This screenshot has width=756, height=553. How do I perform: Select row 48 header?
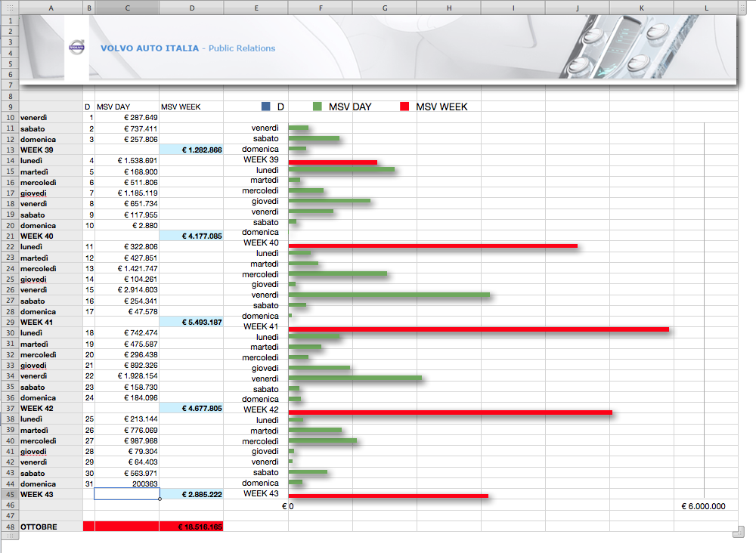10,527
